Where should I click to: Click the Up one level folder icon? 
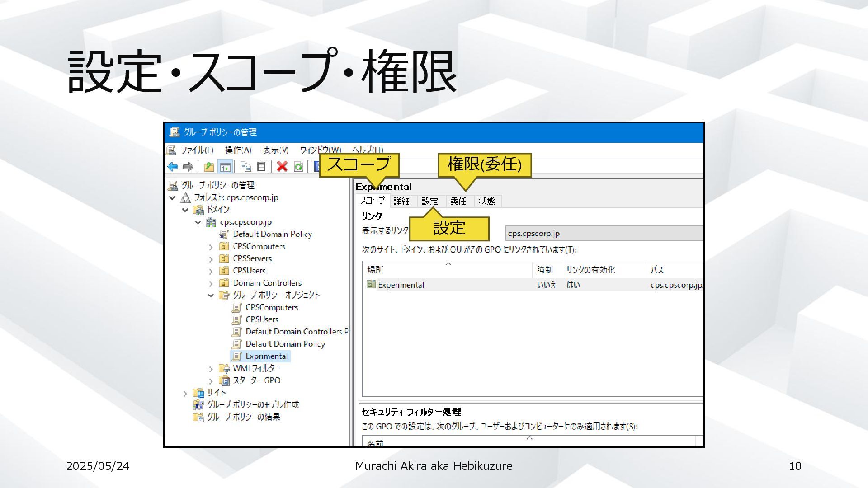click(x=209, y=166)
